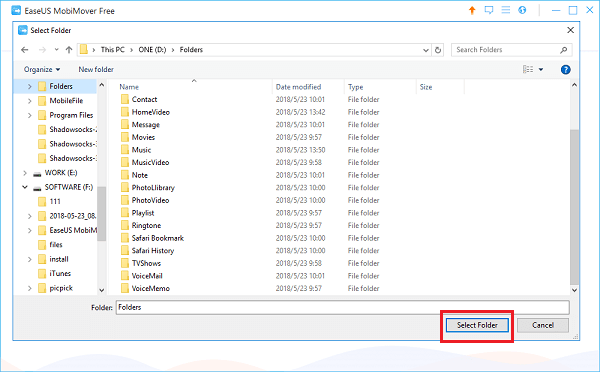Select the Movies folder
The width and height of the screenshot is (600, 372).
click(143, 137)
